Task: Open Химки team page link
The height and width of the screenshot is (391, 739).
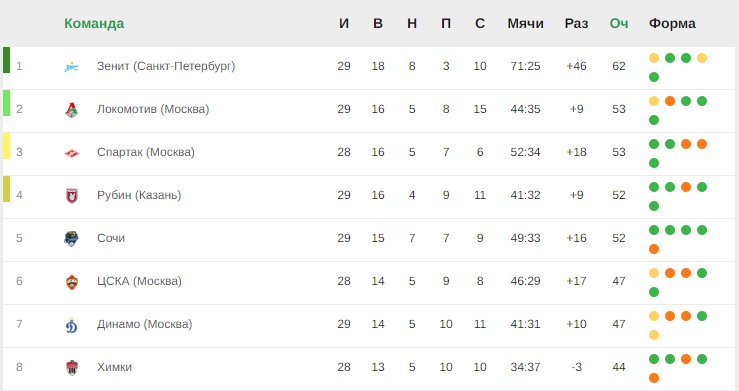Action: coord(115,367)
